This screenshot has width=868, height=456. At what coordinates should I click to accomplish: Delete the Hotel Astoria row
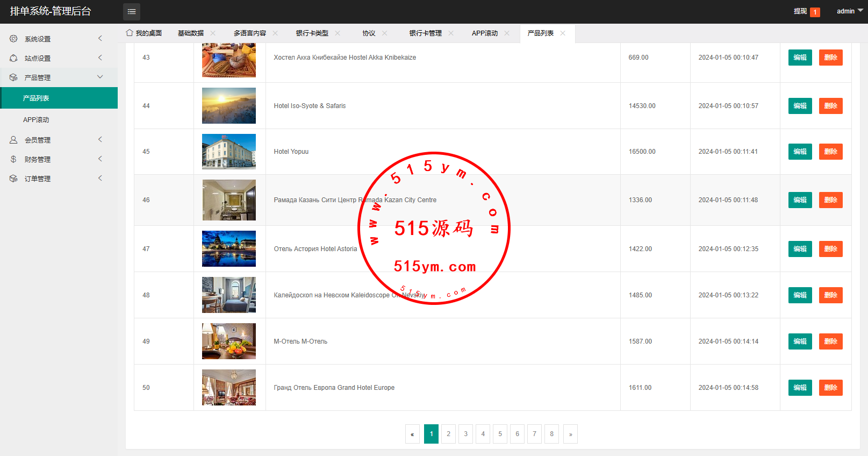pyautogui.click(x=830, y=249)
